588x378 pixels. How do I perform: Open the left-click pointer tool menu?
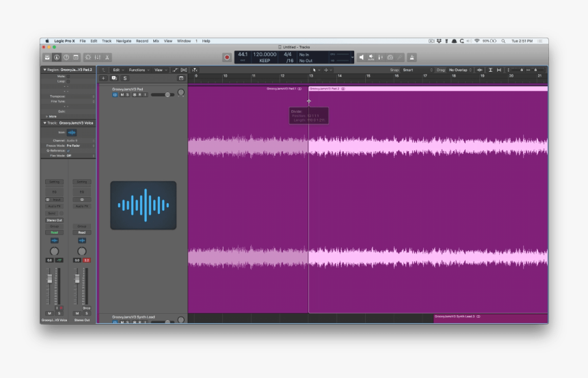coord(316,70)
